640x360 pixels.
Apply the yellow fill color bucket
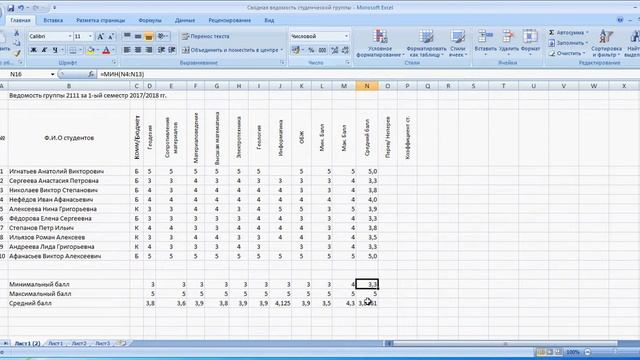coord(91,50)
